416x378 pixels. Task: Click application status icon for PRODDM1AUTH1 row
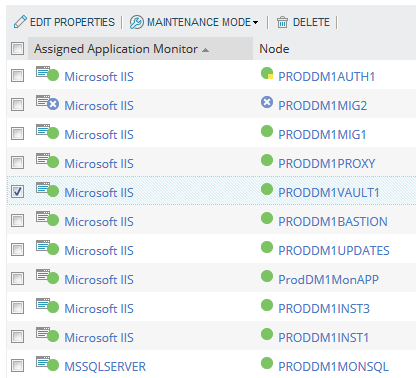47,73
